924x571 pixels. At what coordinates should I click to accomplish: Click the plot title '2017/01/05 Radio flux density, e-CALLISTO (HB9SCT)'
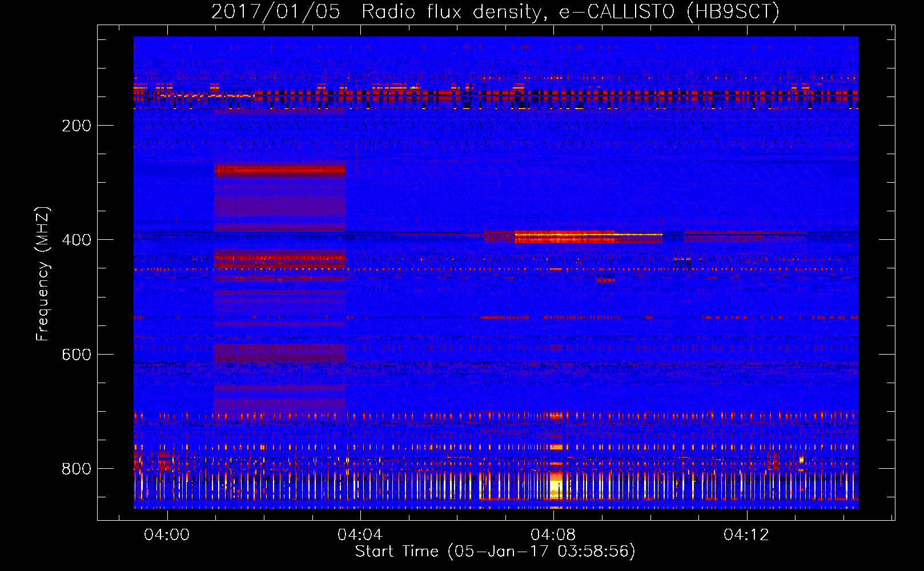tap(495, 11)
